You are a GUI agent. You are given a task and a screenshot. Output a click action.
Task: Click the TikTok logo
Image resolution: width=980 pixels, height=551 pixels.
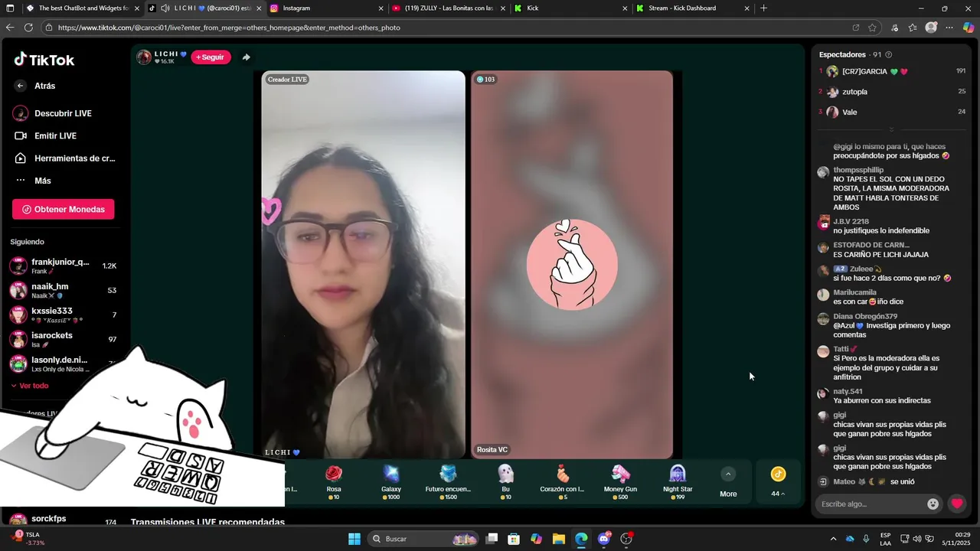tap(44, 60)
